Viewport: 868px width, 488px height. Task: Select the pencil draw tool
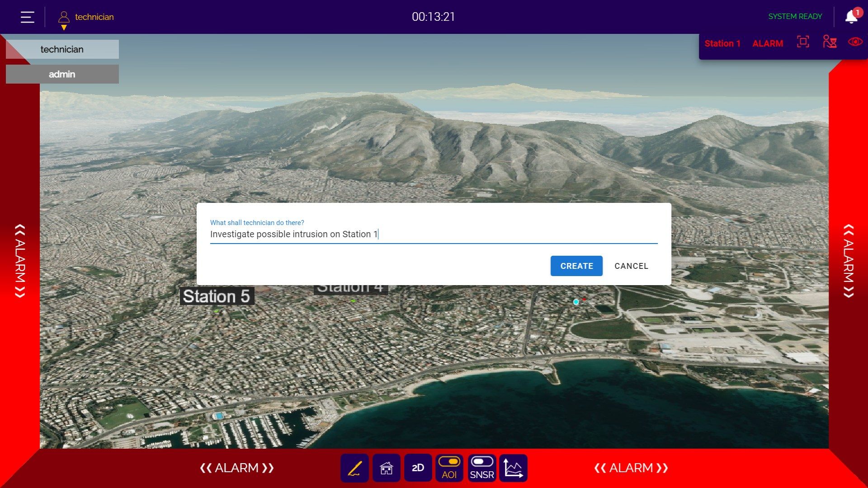tap(354, 468)
